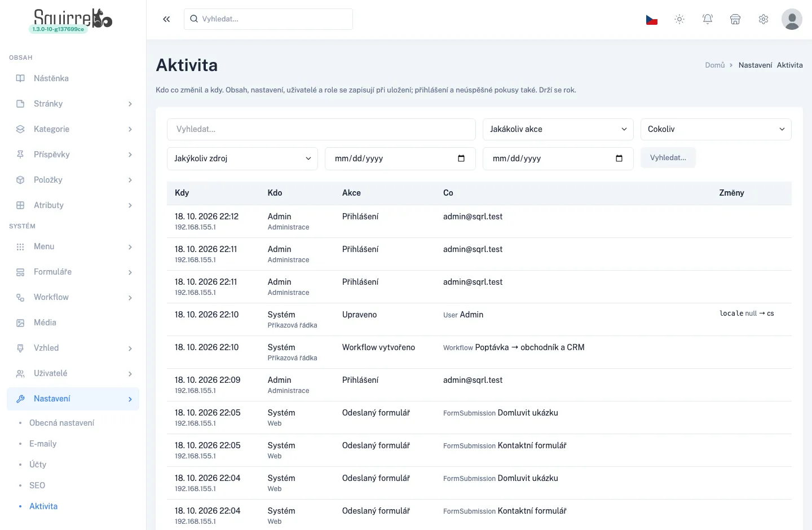This screenshot has width=812, height=530.
Task: Collapse the sidebar with the double-chevron icon
Action: click(166, 19)
